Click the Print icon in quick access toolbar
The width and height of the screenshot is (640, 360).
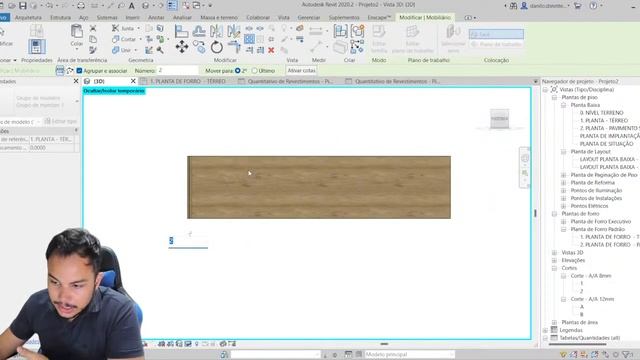(x=81, y=6)
